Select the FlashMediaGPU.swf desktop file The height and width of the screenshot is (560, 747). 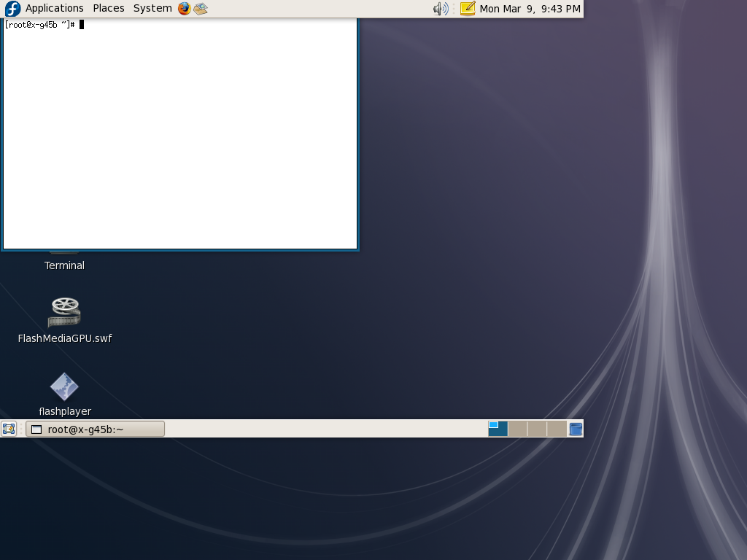[64, 313]
